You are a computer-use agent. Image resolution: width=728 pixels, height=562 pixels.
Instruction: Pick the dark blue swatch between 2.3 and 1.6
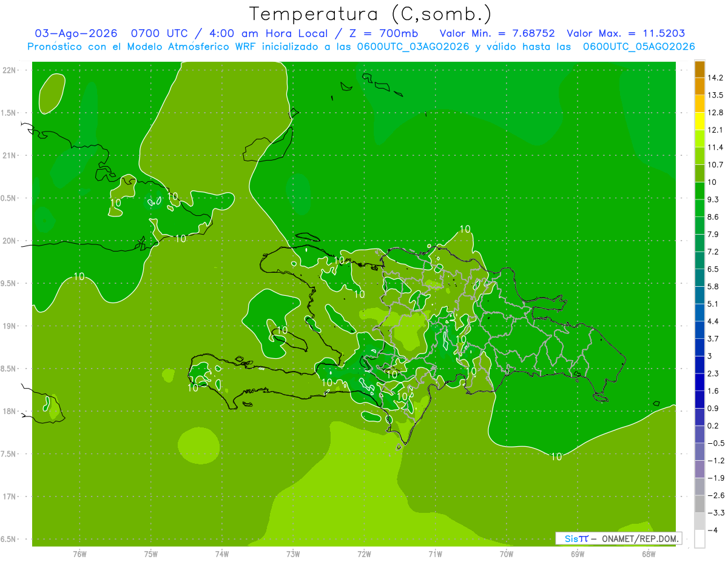click(699, 382)
